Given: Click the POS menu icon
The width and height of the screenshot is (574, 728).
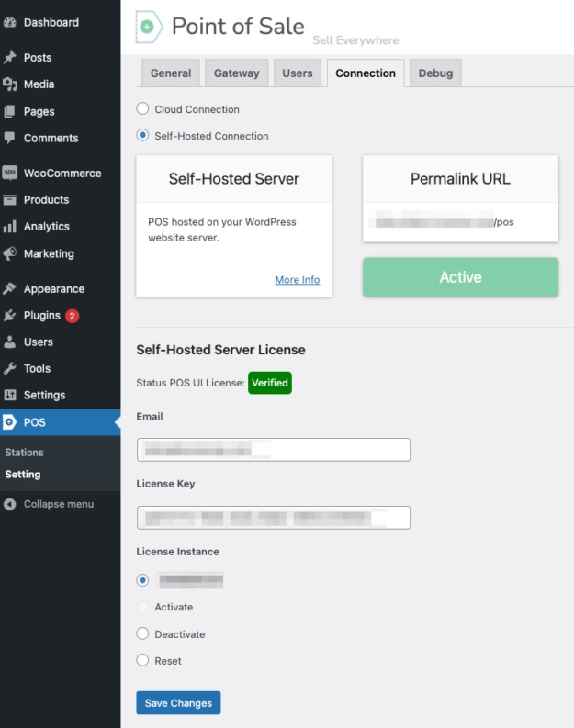Looking at the screenshot, I should point(9,422).
